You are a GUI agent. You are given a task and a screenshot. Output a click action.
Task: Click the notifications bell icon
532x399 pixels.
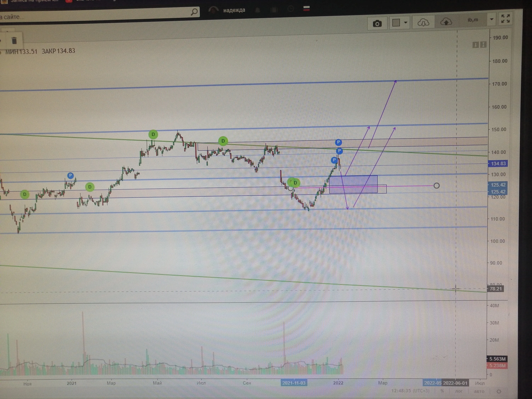pos(258,10)
